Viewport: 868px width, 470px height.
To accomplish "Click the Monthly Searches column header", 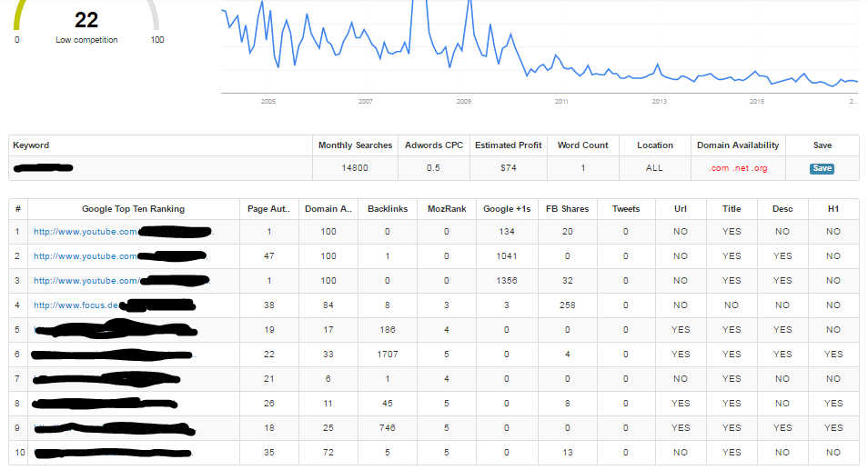I will pos(355,145).
